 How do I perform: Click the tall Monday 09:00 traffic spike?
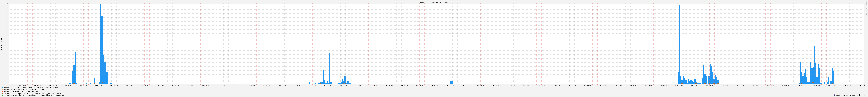coord(679,44)
